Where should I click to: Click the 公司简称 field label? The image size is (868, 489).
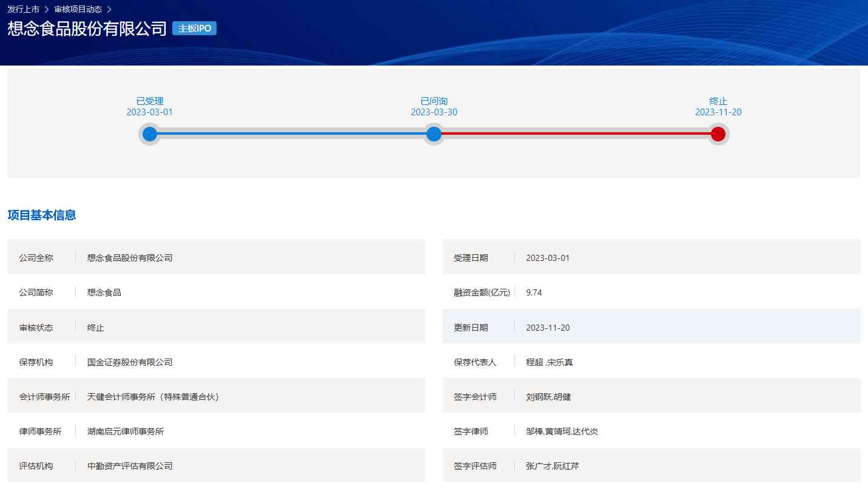[36, 292]
